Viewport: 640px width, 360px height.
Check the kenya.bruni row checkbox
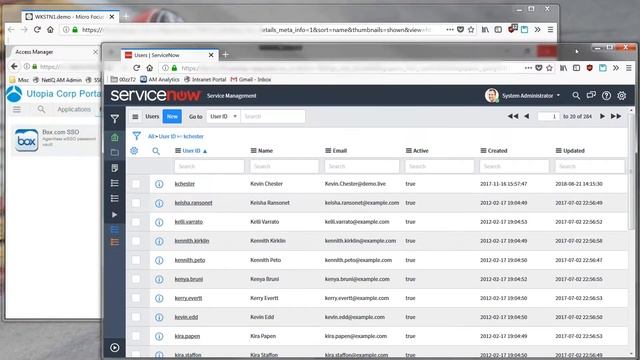[136, 279]
